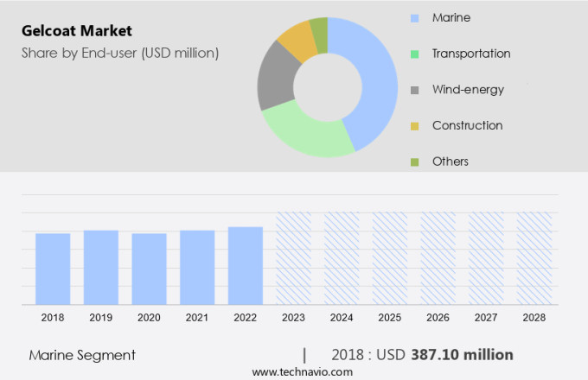
Task: Click the solid blue bar for 2018
Action: (x=53, y=269)
